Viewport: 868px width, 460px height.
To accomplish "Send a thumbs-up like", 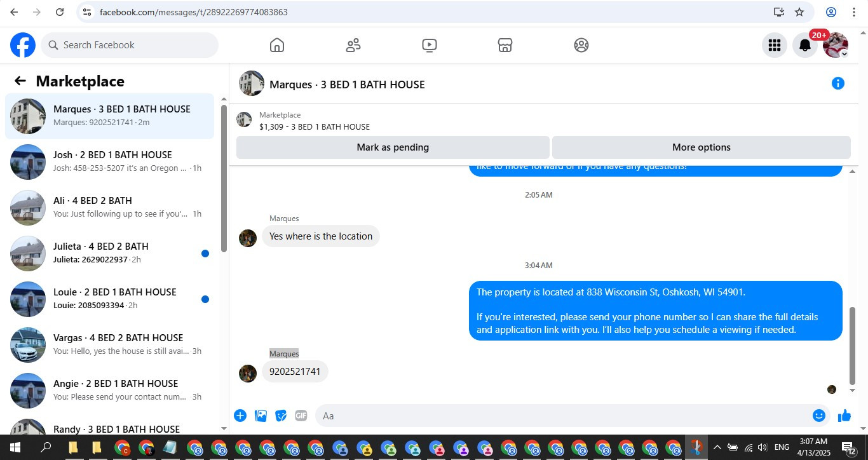I will coord(844,416).
